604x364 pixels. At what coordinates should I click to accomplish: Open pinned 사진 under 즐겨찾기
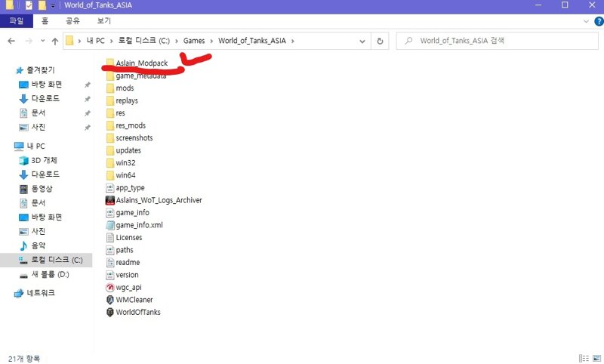pos(38,127)
